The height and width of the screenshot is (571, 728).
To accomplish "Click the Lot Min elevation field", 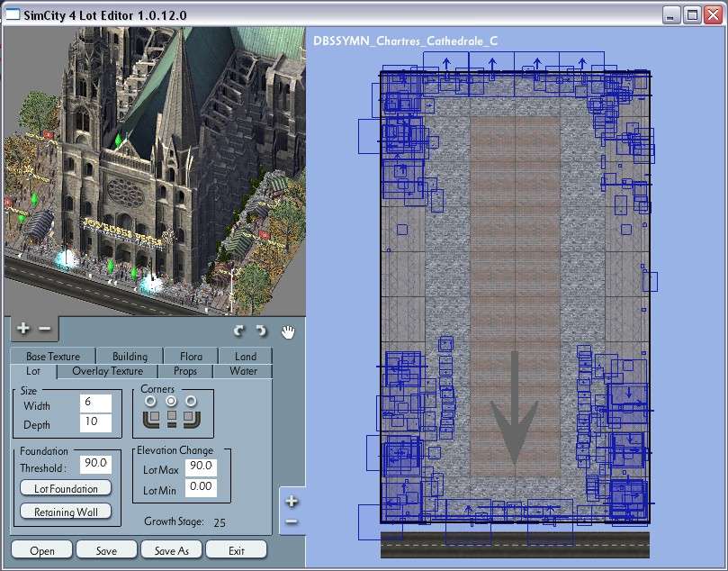I will (201, 488).
